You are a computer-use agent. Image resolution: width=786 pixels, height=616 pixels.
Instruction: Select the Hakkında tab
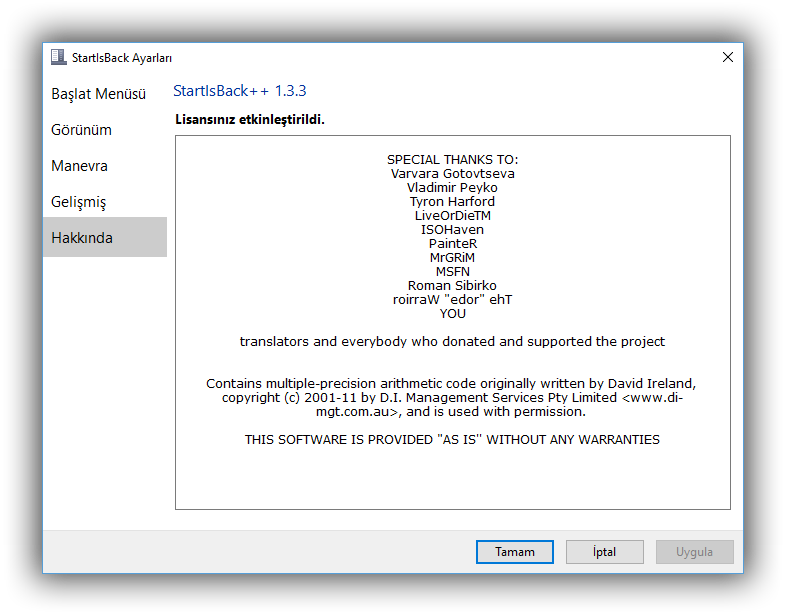tap(105, 237)
